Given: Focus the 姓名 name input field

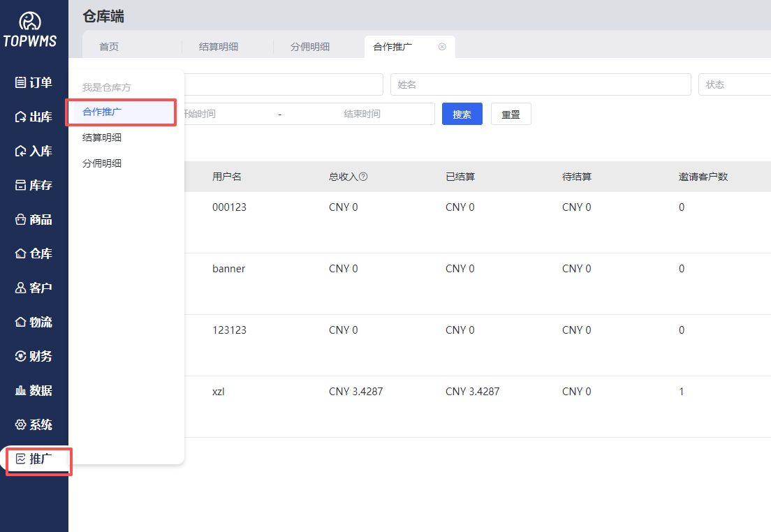Looking at the screenshot, I should (x=540, y=84).
